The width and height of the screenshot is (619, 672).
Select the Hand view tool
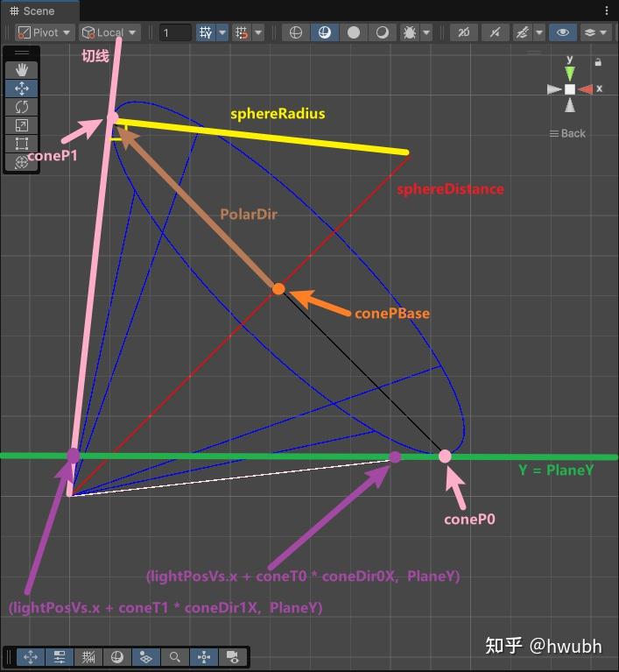[x=21, y=70]
